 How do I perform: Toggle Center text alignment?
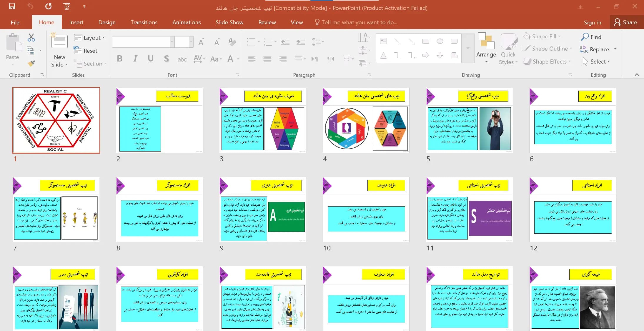point(267,59)
